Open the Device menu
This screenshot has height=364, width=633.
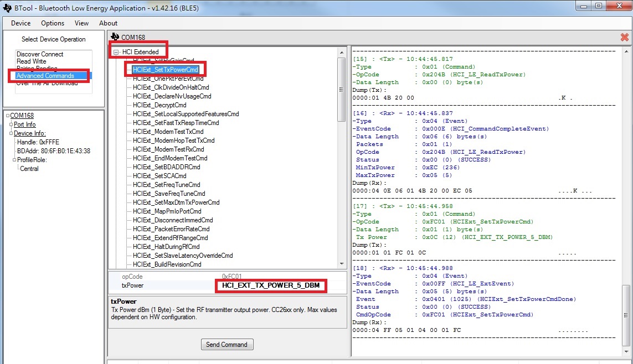[20, 23]
